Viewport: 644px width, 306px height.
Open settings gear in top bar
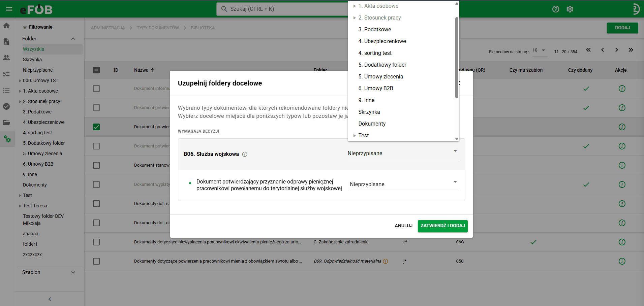tap(570, 9)
